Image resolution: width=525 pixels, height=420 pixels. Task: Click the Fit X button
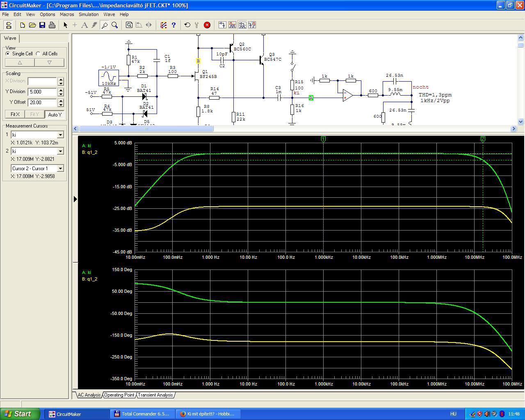click(x=15, y=114)
